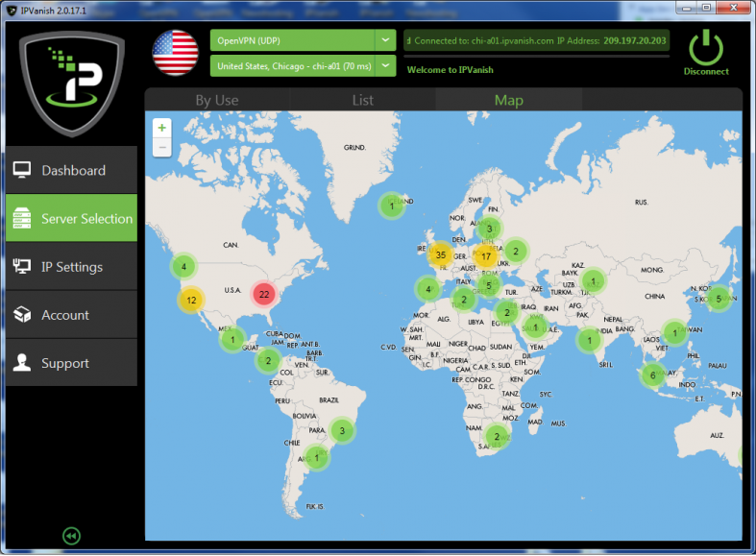Switch to the By Use tab
Image resolution: width=756 pixels, height=556 pixels.
click(217, 100)
